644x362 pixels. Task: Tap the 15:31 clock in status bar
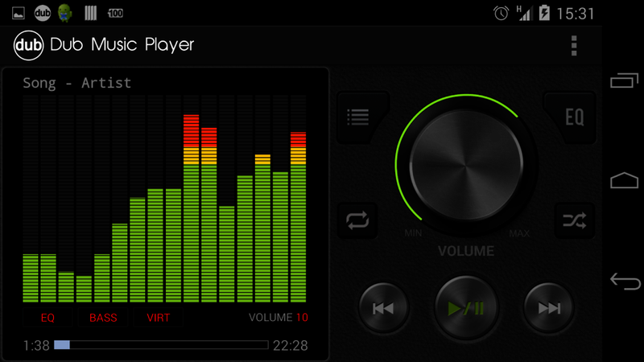point(576,14)
